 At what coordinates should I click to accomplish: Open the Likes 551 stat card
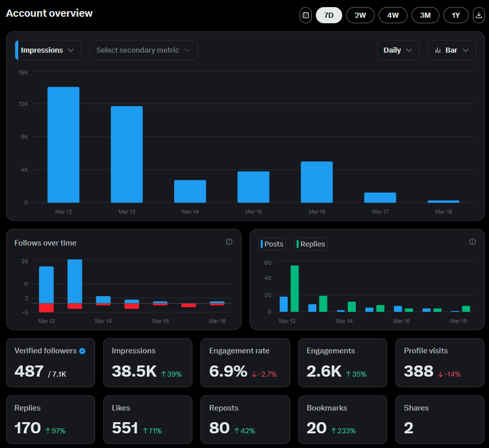tap(147, 420)
